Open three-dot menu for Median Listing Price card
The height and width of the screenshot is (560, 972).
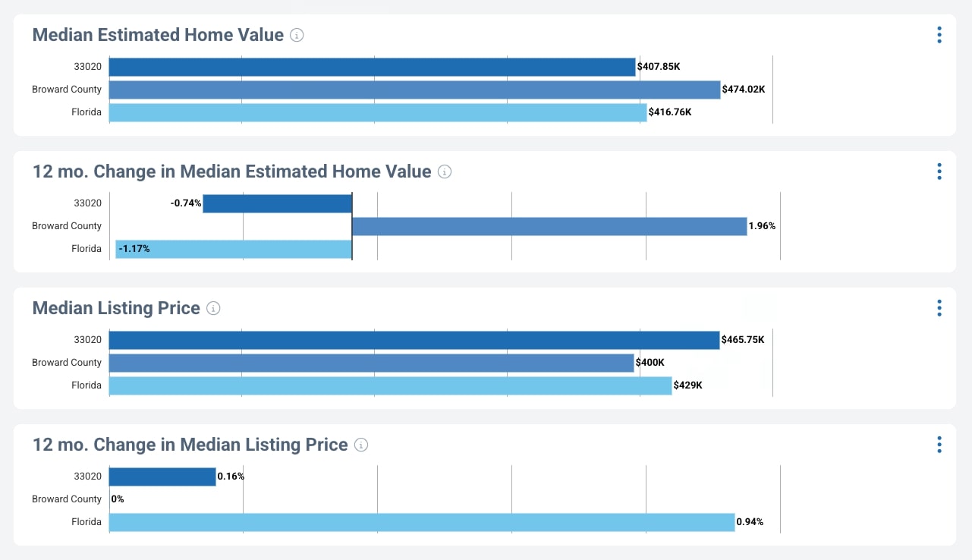939,308
